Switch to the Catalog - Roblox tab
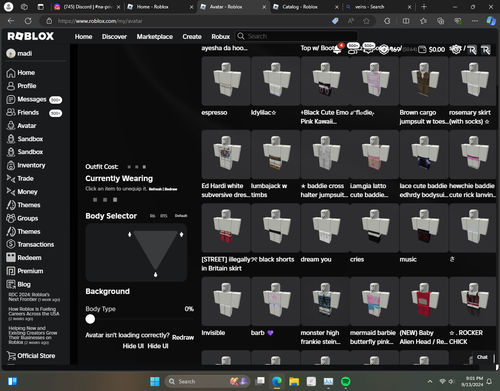The width and height of the screenshot is (500, 391). (x=306, y=7)
